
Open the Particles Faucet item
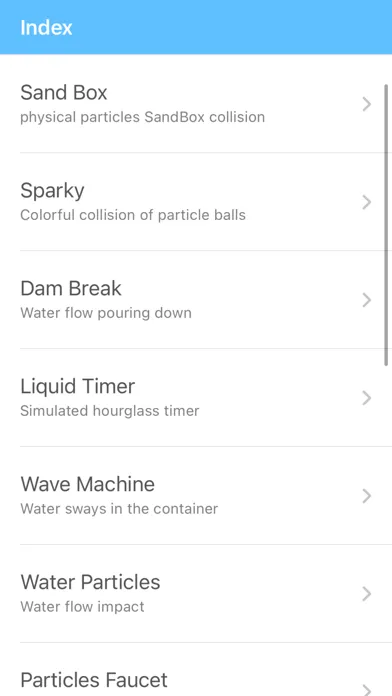(x=196, y=669)
